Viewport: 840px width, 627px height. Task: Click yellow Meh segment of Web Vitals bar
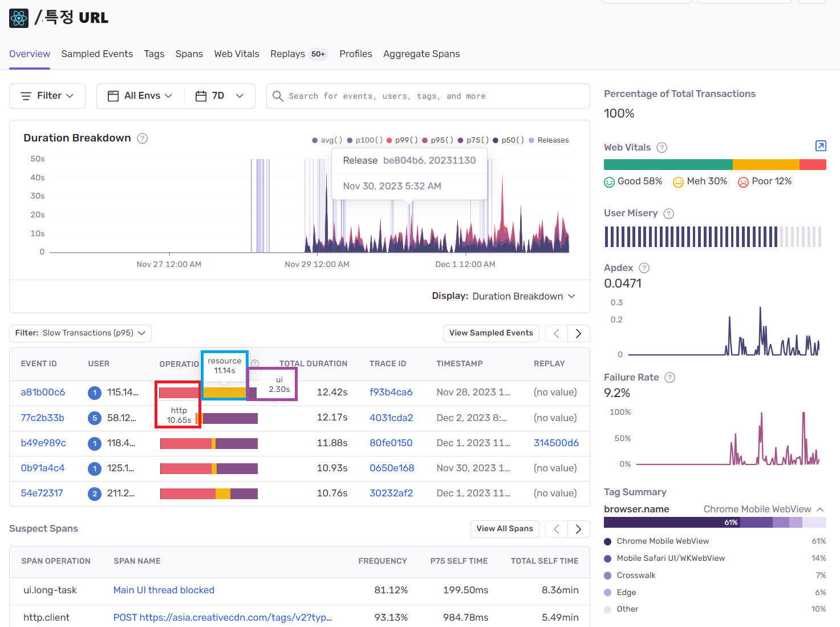tap(766, 165)
